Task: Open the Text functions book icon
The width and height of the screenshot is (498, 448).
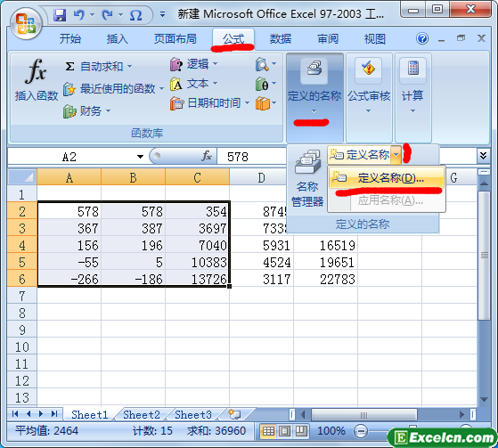Action: [176, 84]
